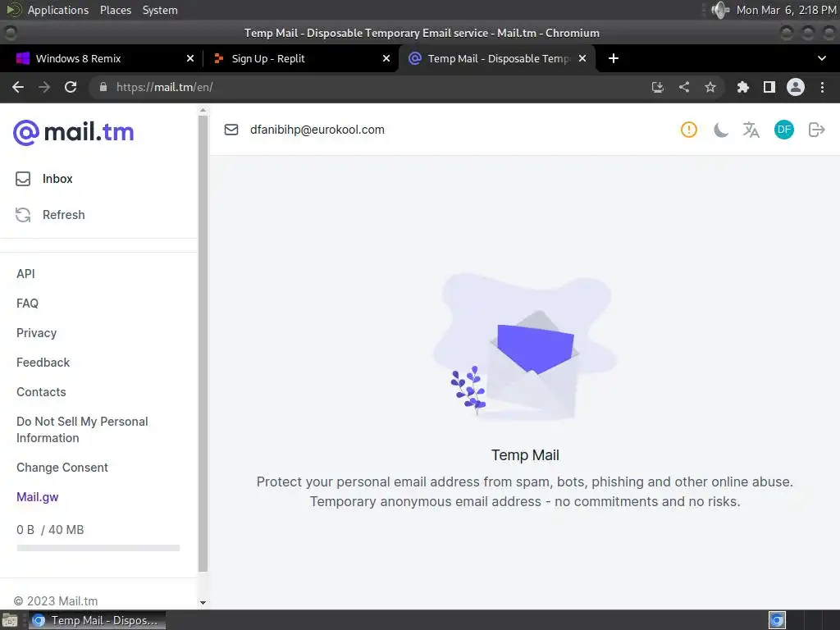Refresh the mailbox

[x=50, y=215]
